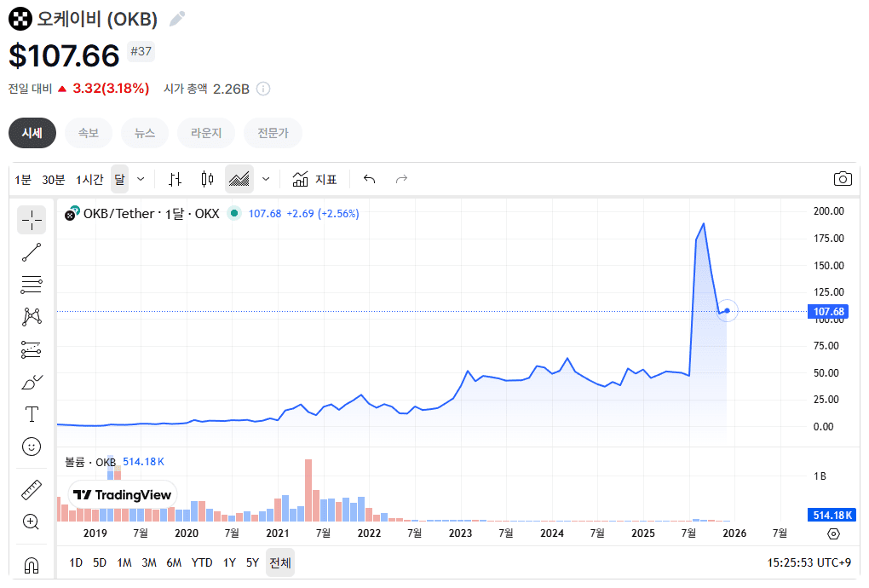Open time axis settings gear icon
The height and width of the screenshot is (588, 869).
pyautogui.click(x=833, y=533)
